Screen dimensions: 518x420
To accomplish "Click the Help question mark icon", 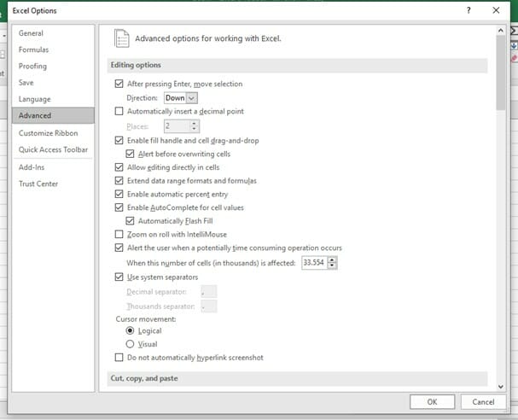I will [469, 10].
